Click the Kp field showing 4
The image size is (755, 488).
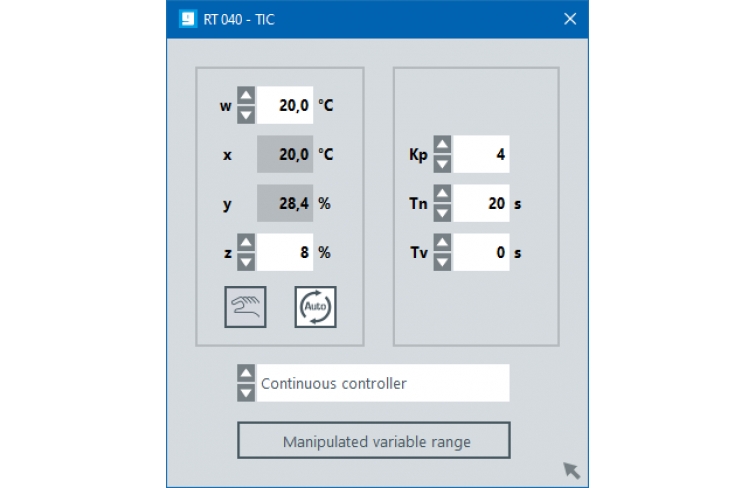(x=482, y=155)
